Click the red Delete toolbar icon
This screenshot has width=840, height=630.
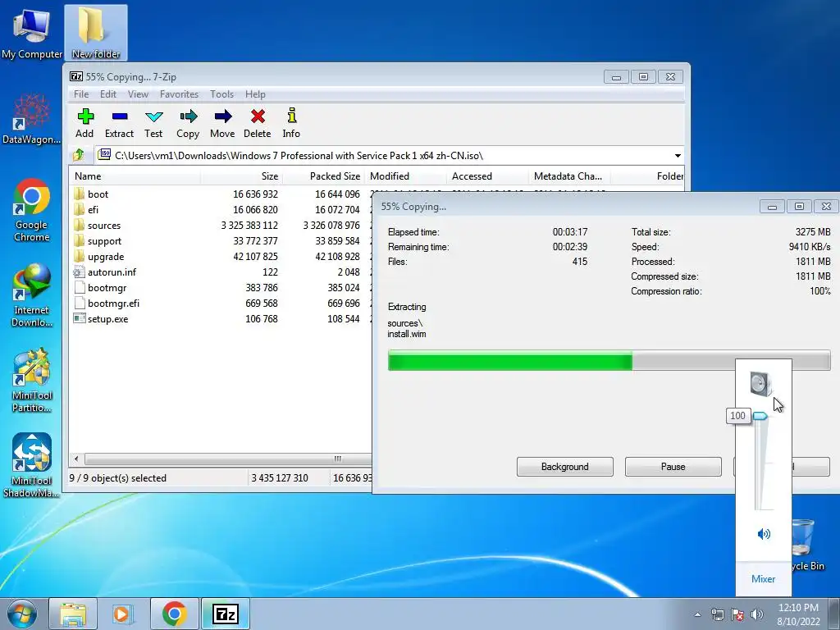pyautogui.click(x=257, y=123)
